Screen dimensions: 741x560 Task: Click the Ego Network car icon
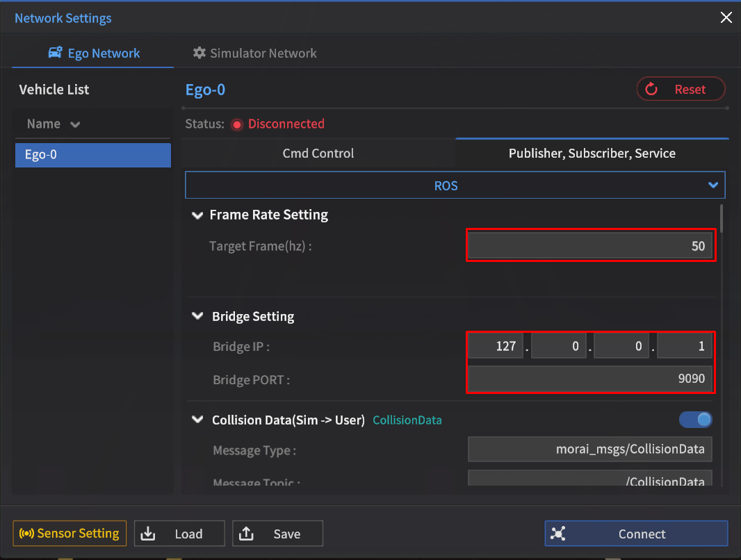point(56,53)
